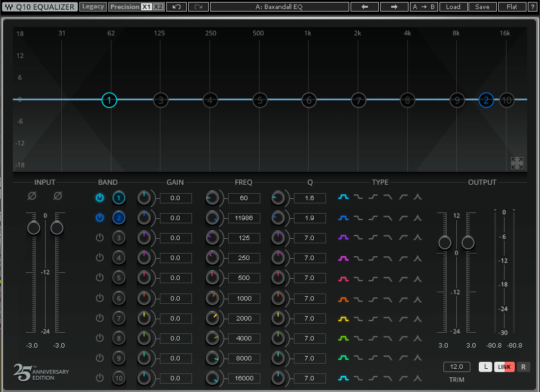
Task: Click the band 1 frequency field showing 60
Action: [244, 198]
